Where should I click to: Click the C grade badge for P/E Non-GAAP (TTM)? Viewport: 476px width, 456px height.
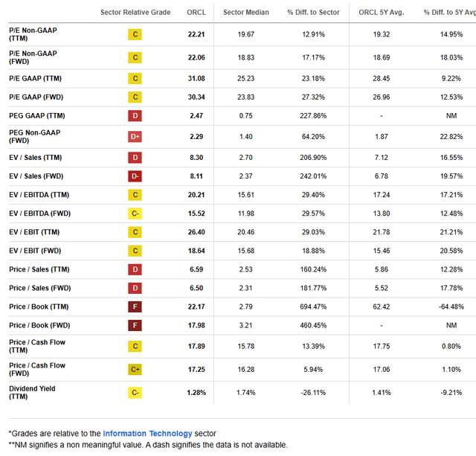135,34
